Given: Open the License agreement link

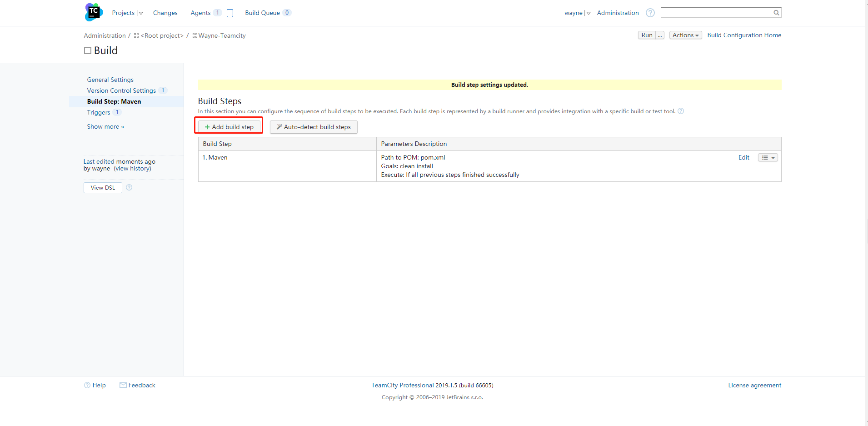Looking at the screenshot, I should 754,385.
